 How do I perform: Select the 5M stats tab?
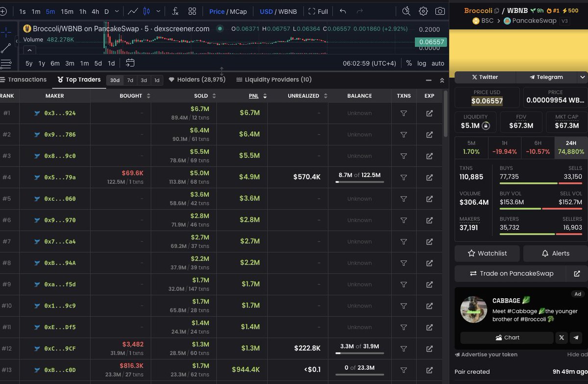471,147
